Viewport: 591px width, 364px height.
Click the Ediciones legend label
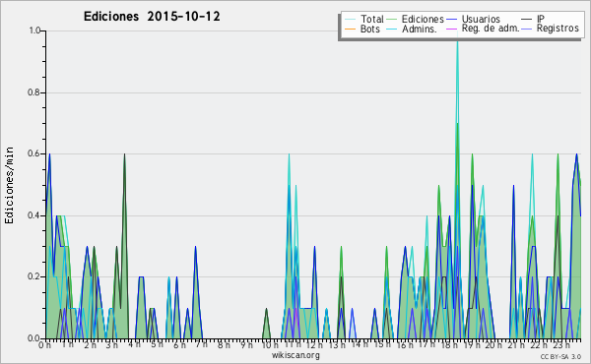[x=423, y=19]
